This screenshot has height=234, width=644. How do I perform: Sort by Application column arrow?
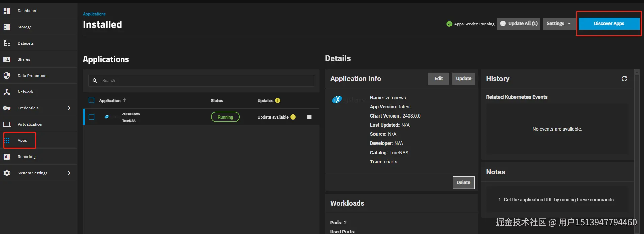[124, 100]
